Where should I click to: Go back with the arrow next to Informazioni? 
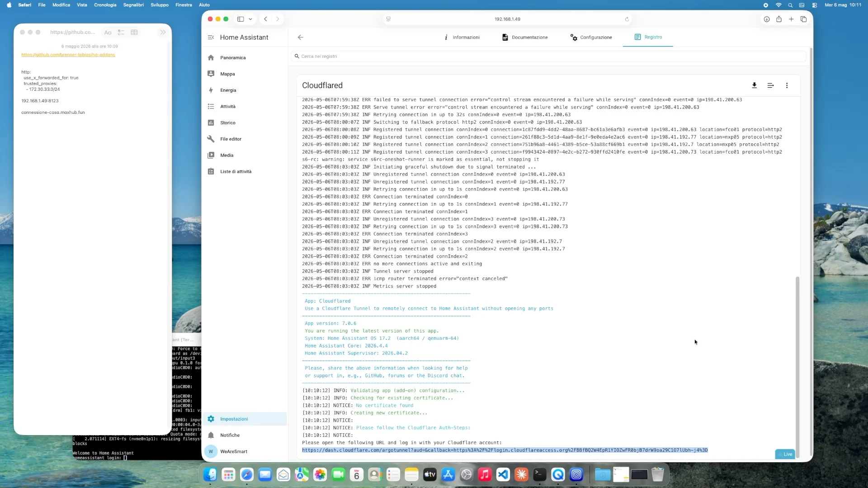[301, 38]
